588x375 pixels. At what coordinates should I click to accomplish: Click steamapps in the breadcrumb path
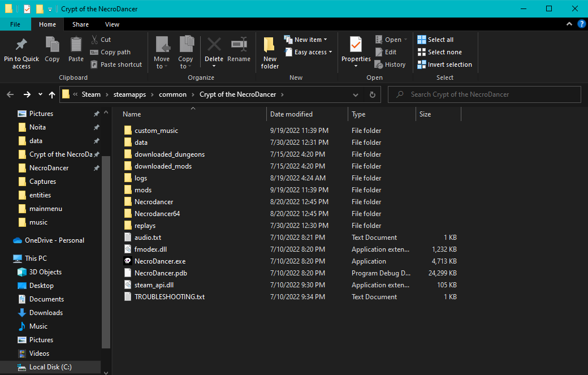pyautogui.click(x=129, y=94)
